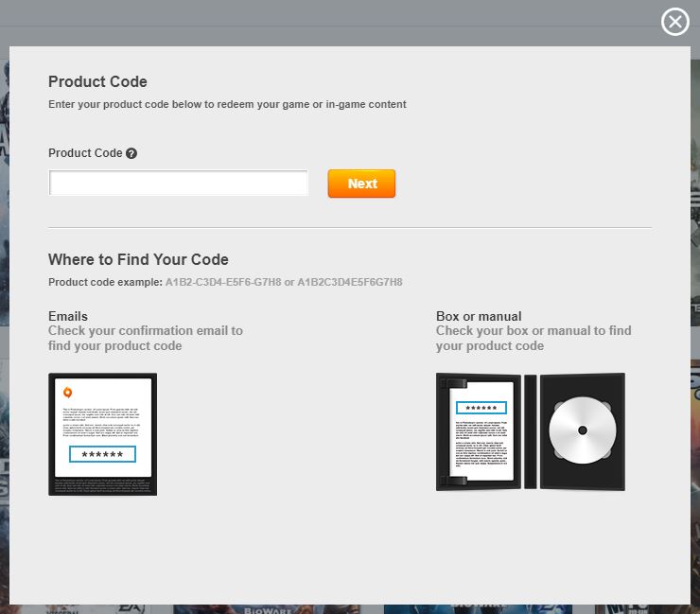The height and width of the screenshot is (614, 700).
Task: Click the "Product Code" field label above input
Action: [x=85, y=153]
